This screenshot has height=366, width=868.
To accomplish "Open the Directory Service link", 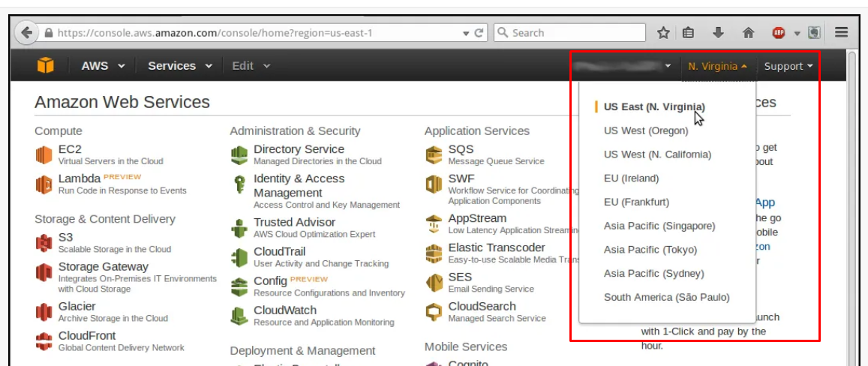I will [299, 149].
